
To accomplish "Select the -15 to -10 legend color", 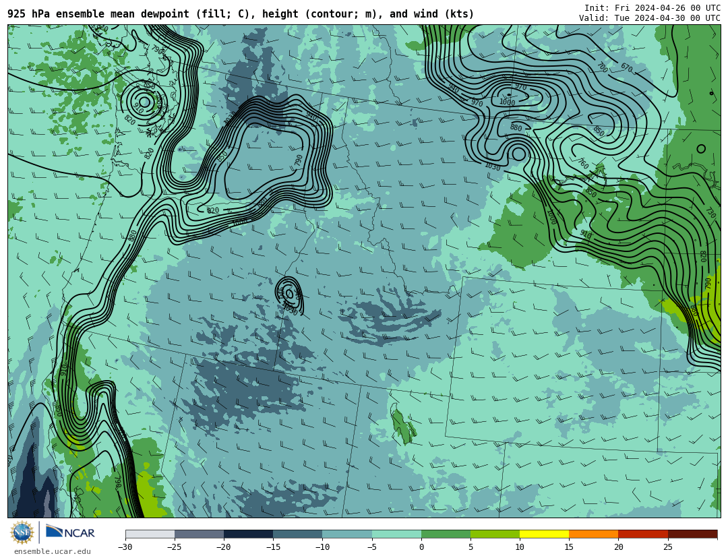I will [x=298, y=534].
